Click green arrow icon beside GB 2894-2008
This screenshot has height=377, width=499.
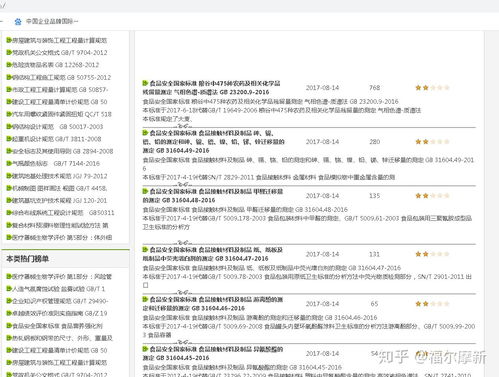[9, 151]
